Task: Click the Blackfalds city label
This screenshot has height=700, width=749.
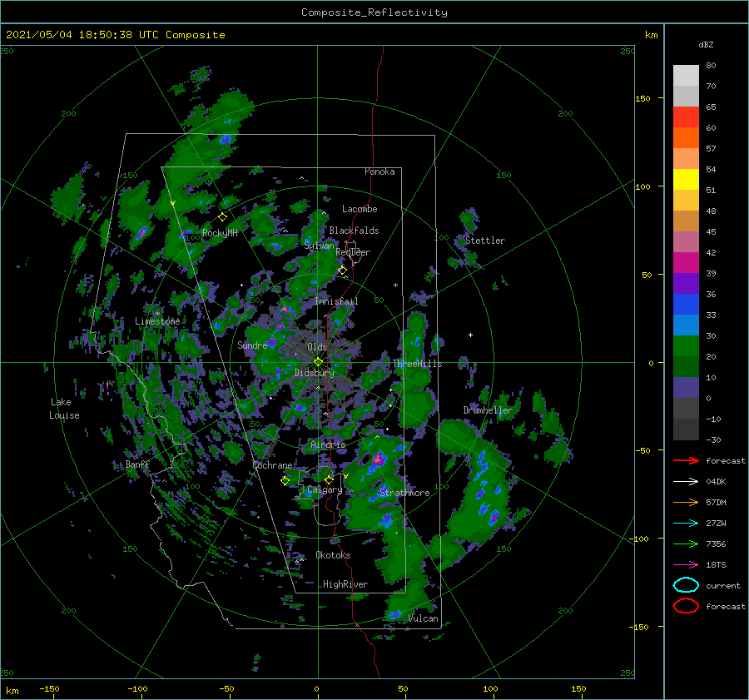Action: (x=354, y=231)
